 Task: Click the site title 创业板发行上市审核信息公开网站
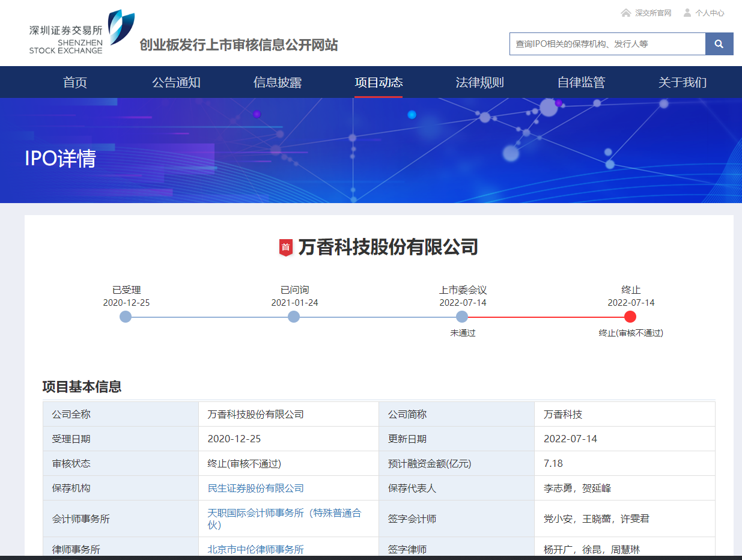239,45
